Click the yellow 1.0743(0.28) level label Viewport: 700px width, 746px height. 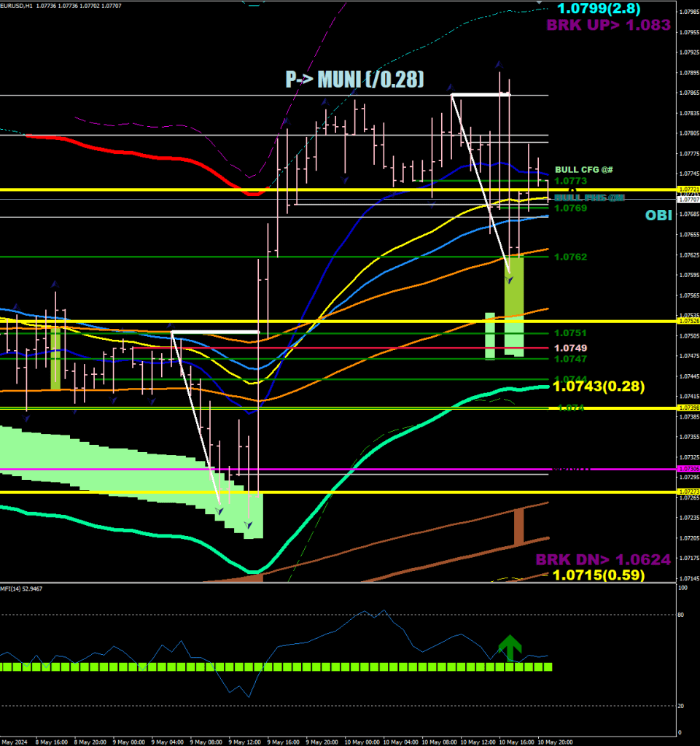(599, 386)
